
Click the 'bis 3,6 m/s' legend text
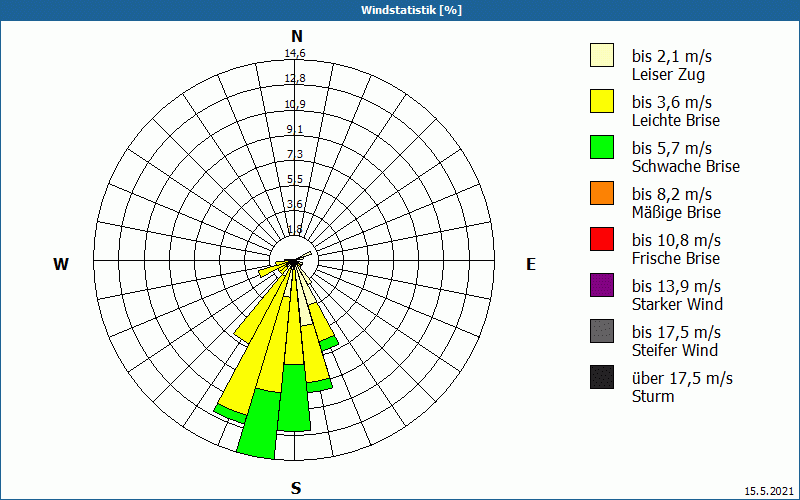point(671,102)
